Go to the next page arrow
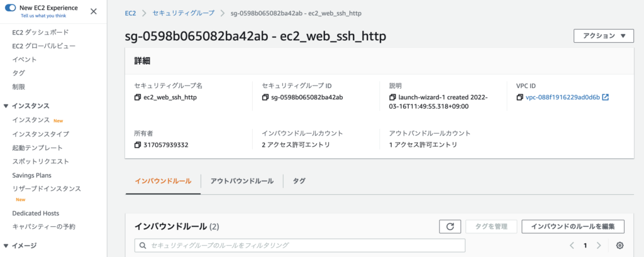This screenshot has height=257, width=644. (x=599, y=246)
